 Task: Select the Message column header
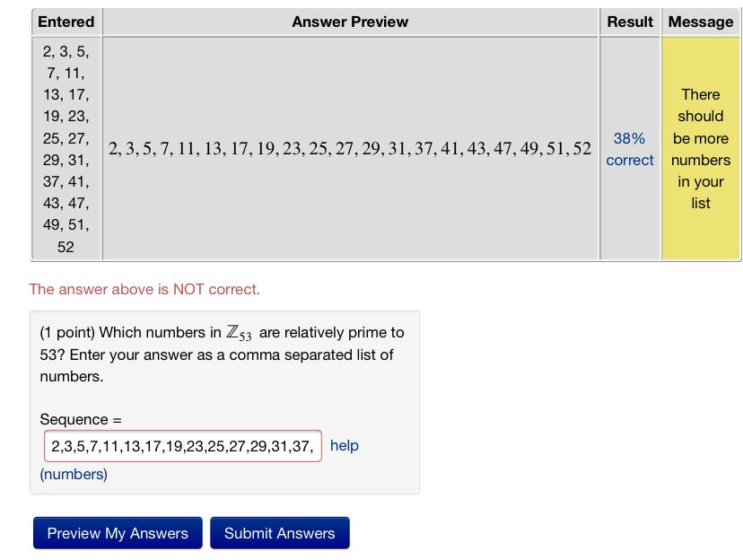pyautogui.click(x=701, y=22)
